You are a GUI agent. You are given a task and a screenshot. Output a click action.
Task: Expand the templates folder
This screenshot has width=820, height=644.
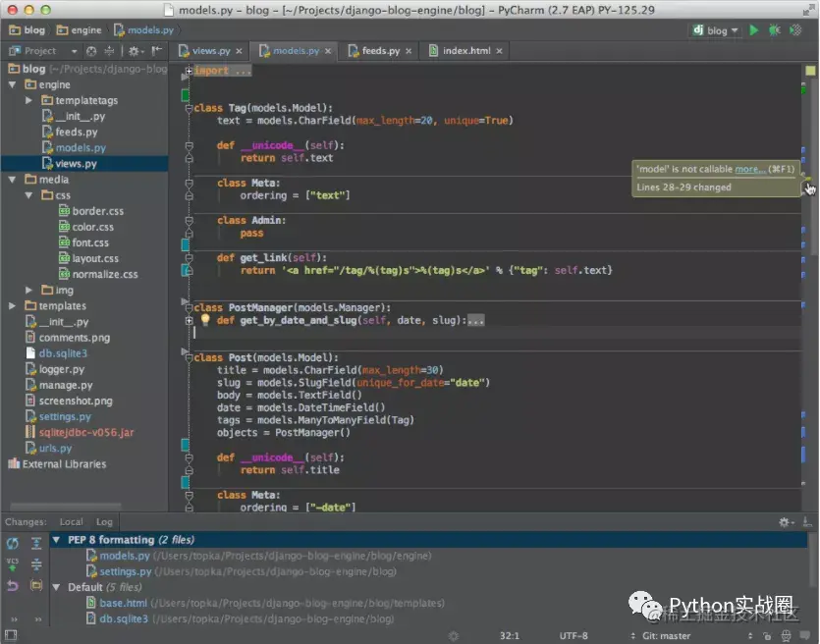(12, 305)
